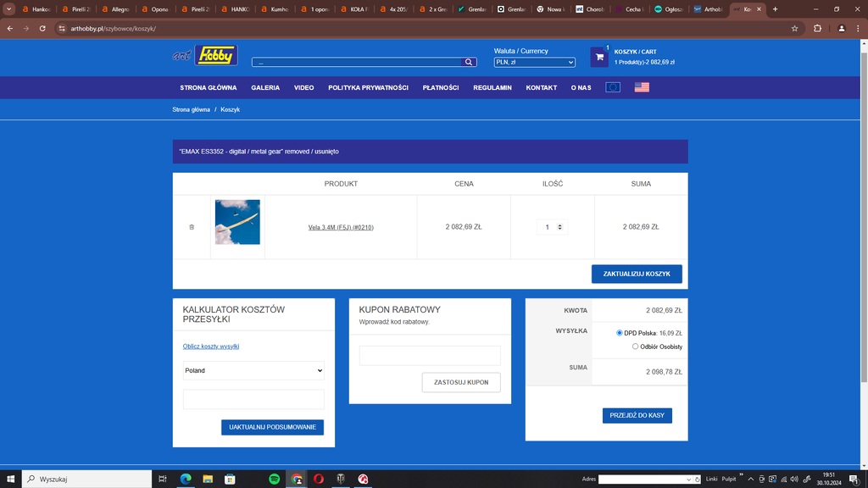Click the ZAKTUALIZUJ KOSZYK button
This screenshot has height=488, width=868.
[x=637, y=274]
